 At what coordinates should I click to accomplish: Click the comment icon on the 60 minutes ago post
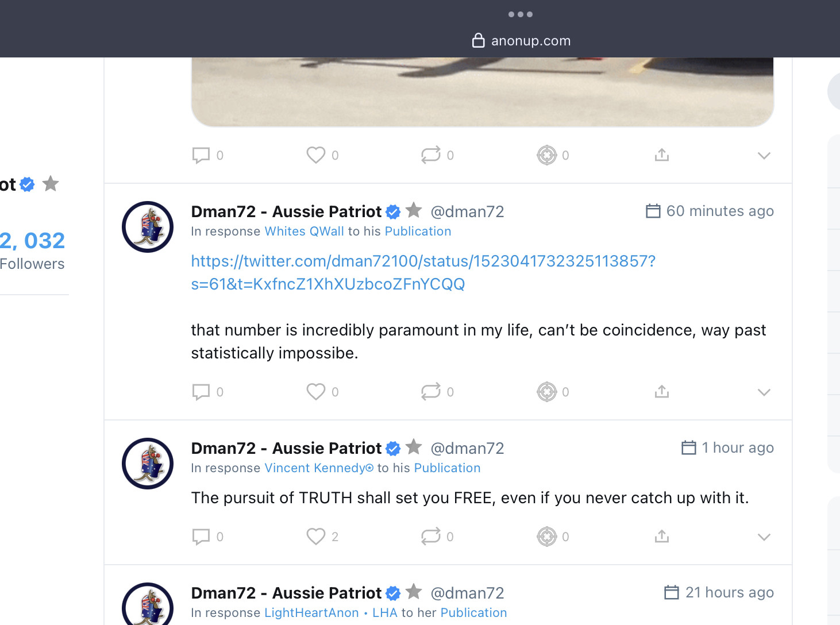tap(201, 392)
